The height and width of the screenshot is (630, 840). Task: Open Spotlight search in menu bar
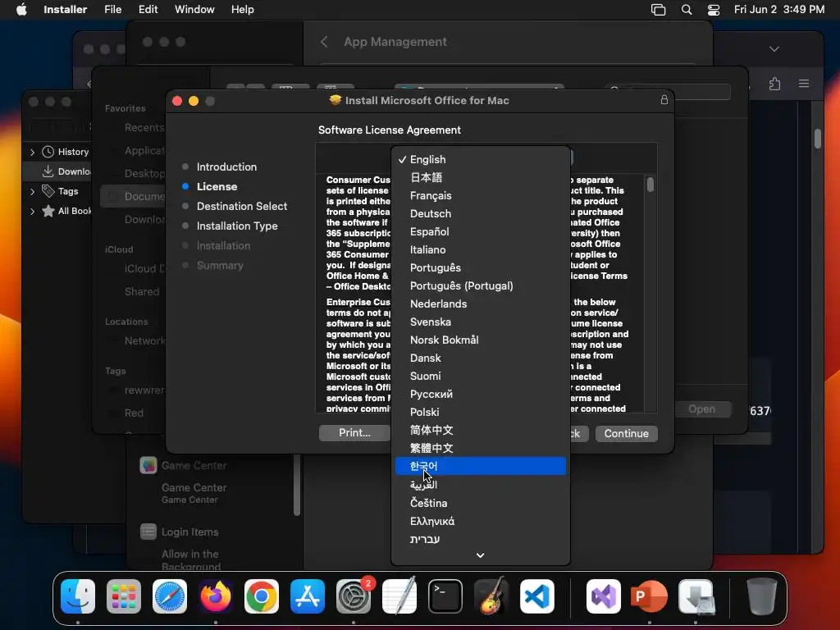[687, 10]
